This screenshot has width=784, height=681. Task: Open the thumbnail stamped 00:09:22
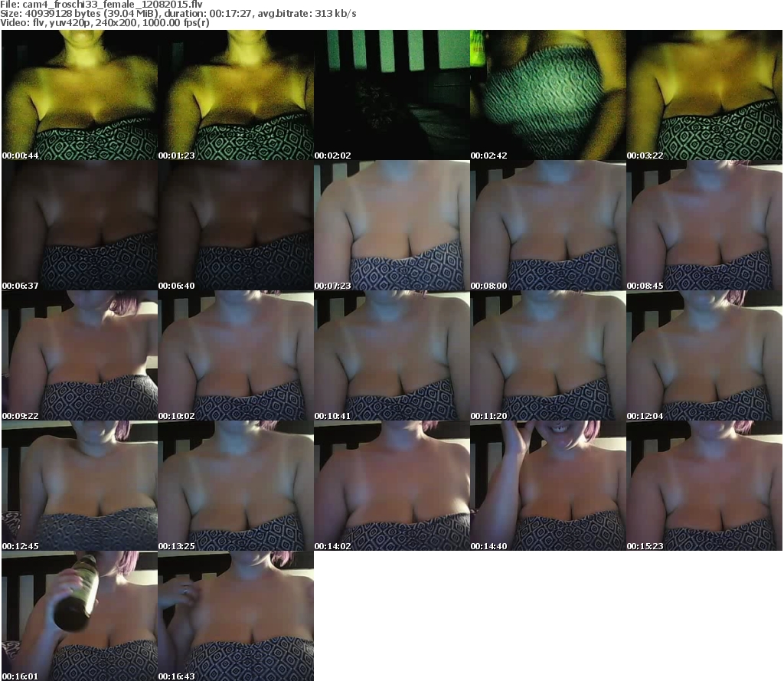coord(80,355)
